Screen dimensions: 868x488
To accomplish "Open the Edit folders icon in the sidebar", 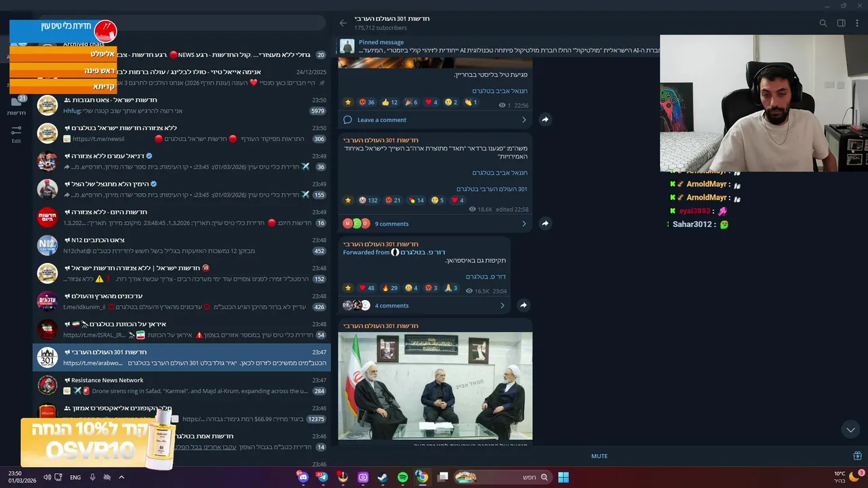I will (16, 134).
